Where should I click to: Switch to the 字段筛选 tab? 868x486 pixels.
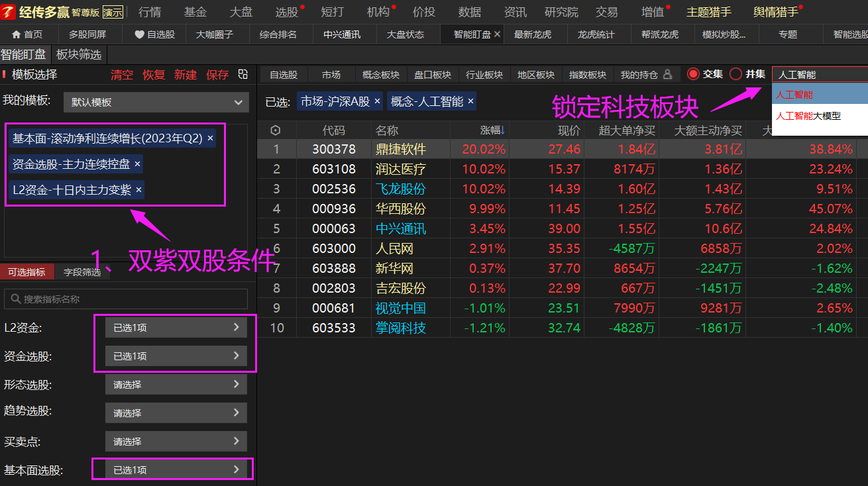click(82, 272)
